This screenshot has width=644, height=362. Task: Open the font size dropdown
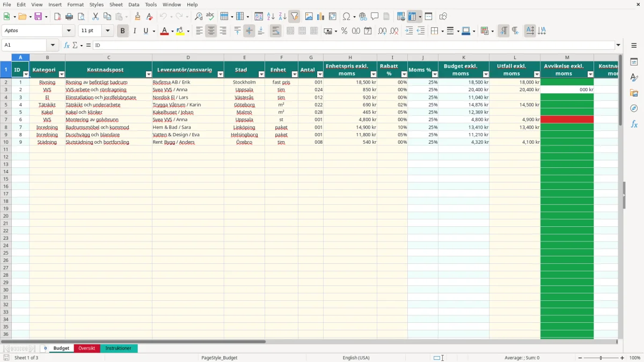(x=107, y=31)
